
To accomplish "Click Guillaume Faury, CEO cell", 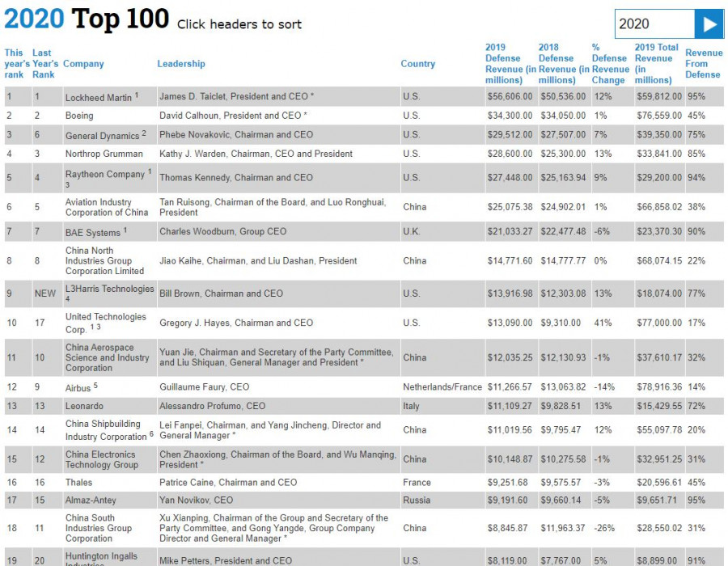I will click(278, 387).
